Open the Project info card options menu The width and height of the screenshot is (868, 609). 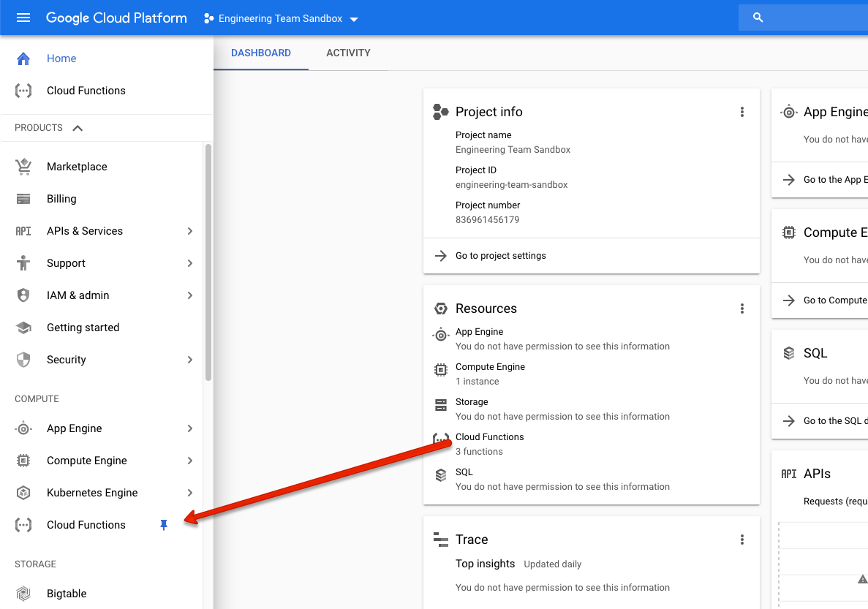click(741, 112)
